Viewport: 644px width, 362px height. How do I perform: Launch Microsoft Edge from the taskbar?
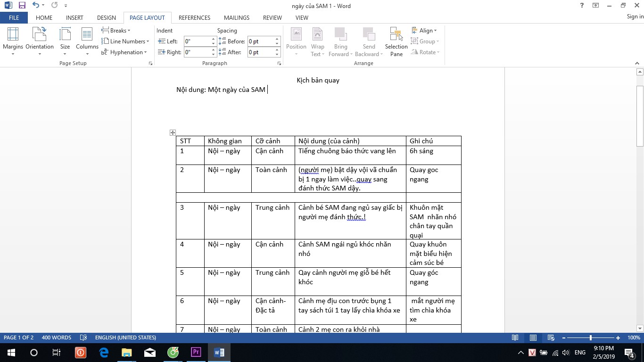[104, 352]
